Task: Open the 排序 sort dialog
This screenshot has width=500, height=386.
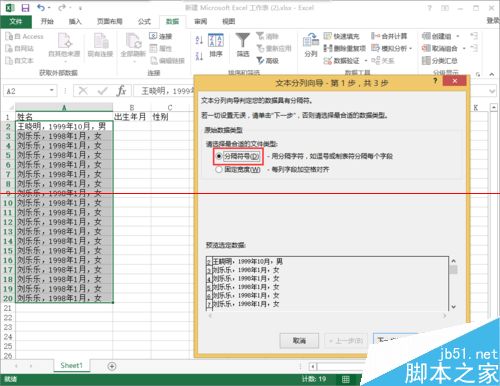Action: point(216,45)
